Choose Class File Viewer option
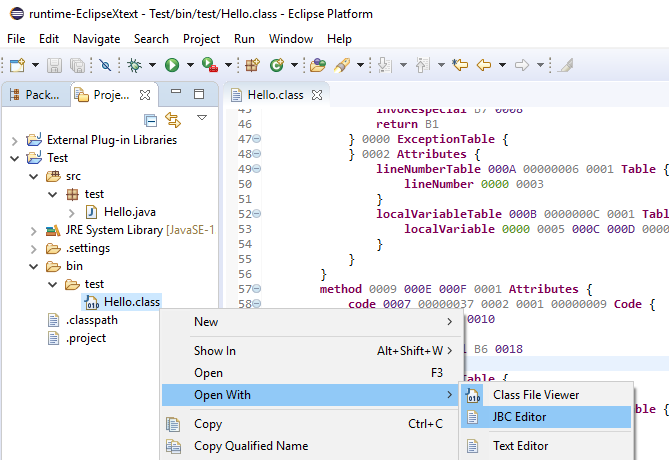Viewport: 669px width, 460px height. (x=546, y=395)
